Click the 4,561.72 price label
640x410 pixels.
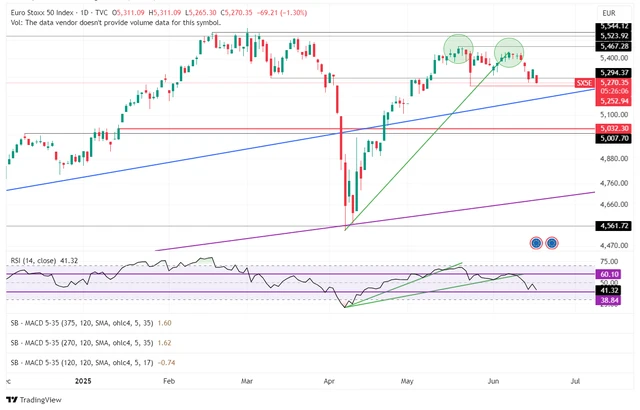(613, 226)
